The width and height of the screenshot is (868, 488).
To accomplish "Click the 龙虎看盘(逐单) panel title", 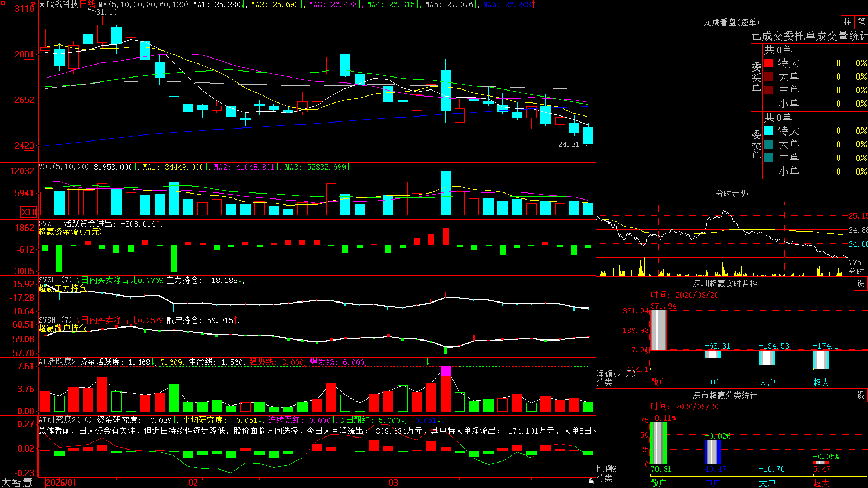I will coord(731,22).
